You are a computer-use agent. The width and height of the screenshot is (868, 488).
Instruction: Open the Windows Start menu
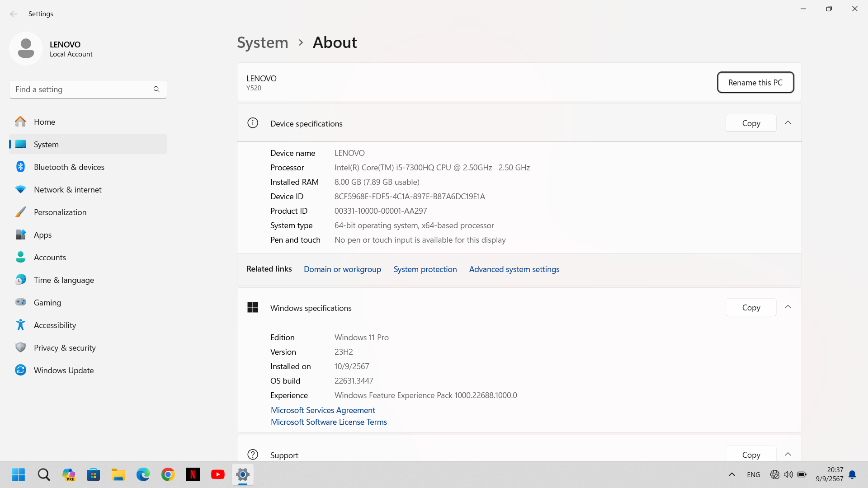tap(18, 474)
